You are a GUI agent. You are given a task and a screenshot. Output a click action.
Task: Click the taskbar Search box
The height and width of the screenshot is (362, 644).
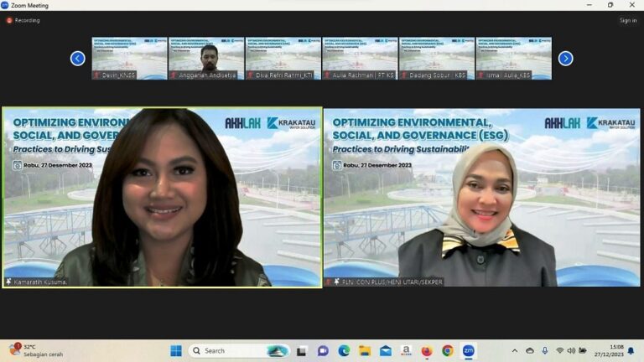point(240,351)
